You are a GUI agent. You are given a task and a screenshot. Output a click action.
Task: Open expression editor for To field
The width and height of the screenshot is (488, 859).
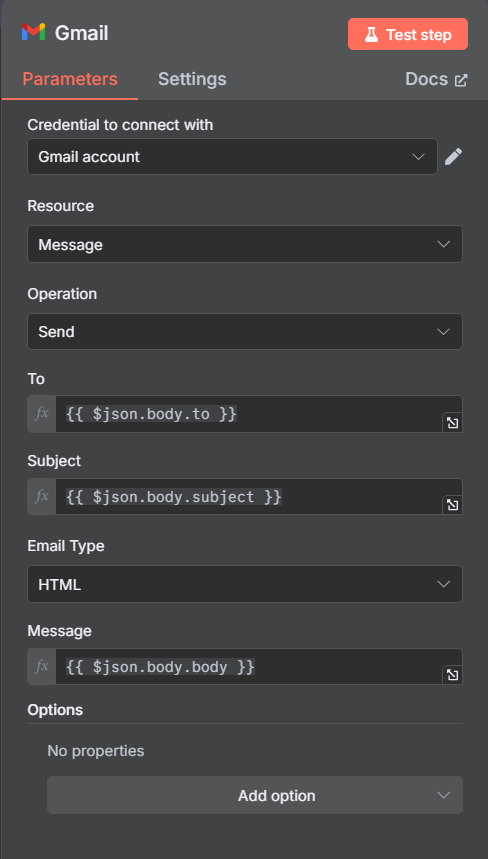coord(452,423)
